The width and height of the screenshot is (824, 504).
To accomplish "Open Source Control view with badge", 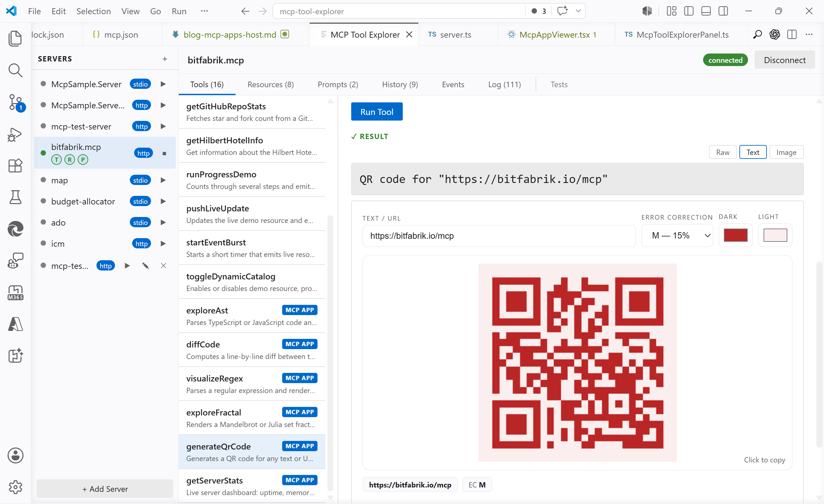I will [x=16, y=103].
